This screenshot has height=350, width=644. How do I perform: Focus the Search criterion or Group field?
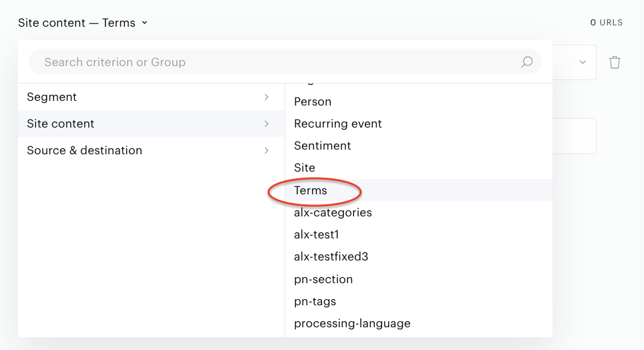pyautogui.click(x=285, y=62)
